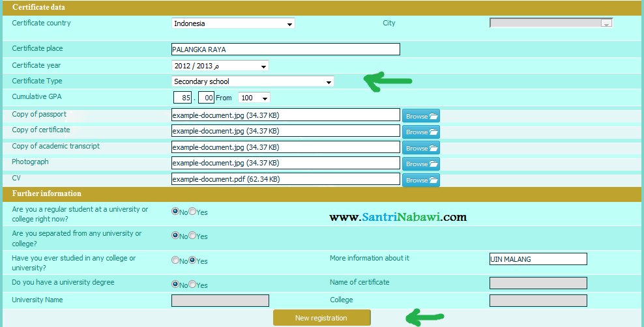Select Yes for ever studied in college
This screenshot has width=644, height=327.
tap(192, 260)
